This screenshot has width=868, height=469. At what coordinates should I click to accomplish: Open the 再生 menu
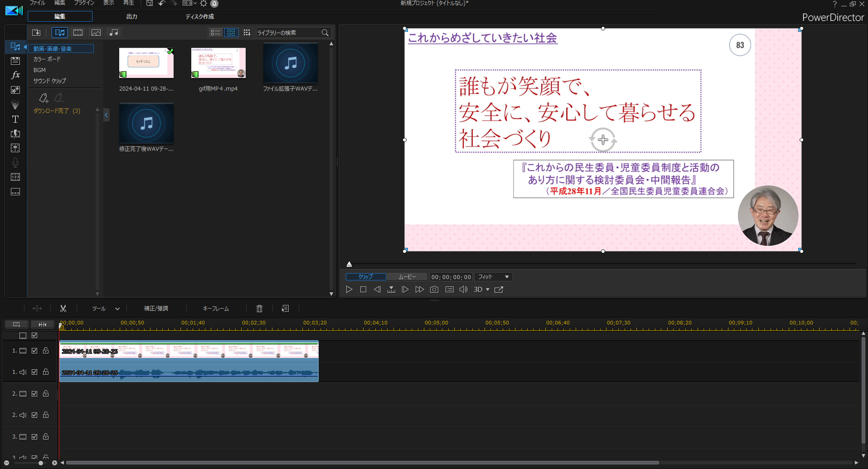129,3
